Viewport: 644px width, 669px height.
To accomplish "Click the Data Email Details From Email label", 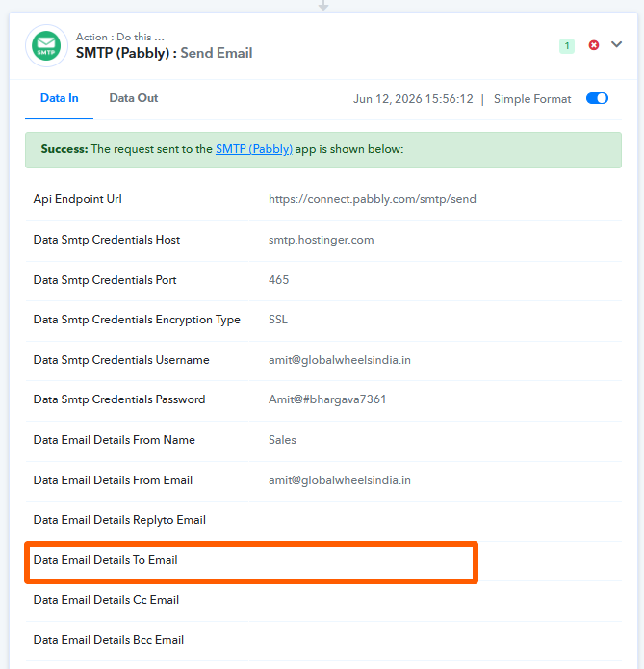I will (113, 480).
